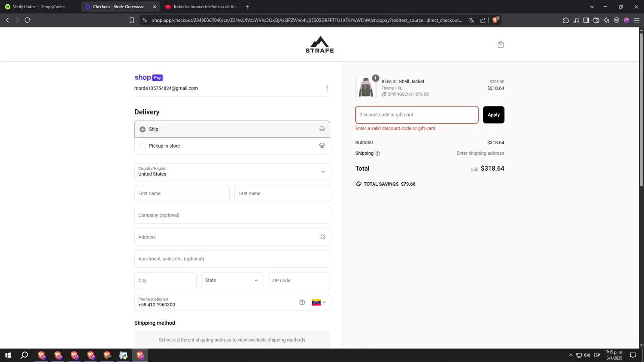
Task: Show the shipping info help icon
Action: point(378,154)
